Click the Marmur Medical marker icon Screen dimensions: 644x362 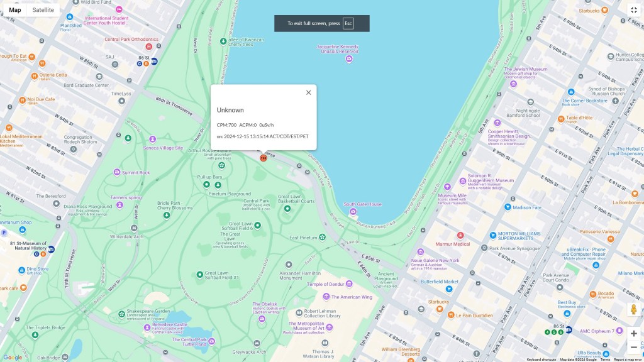[460, 235]
